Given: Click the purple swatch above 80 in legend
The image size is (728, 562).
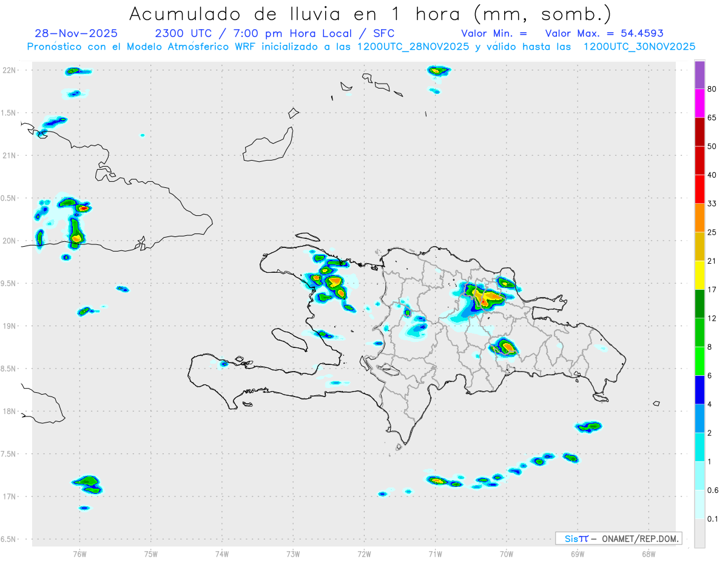Looking at the screenshot, I should pyautogui.click(x=699, y=76).
